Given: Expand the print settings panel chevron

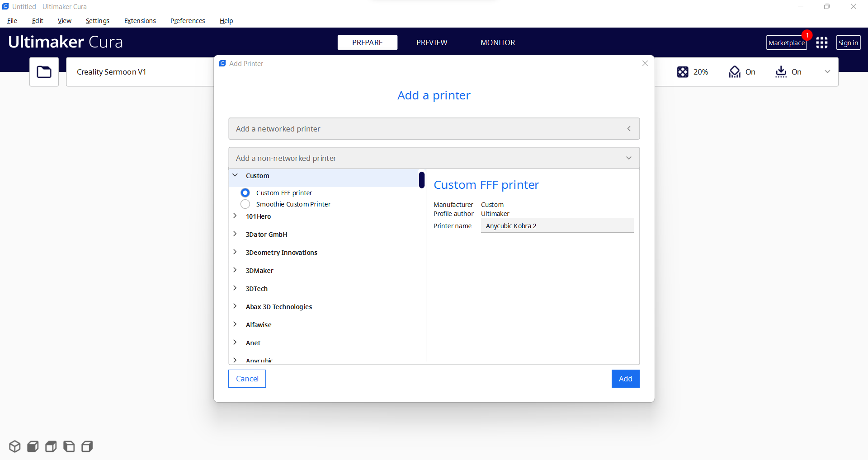Looking at the screenshot, I should 827,72.
